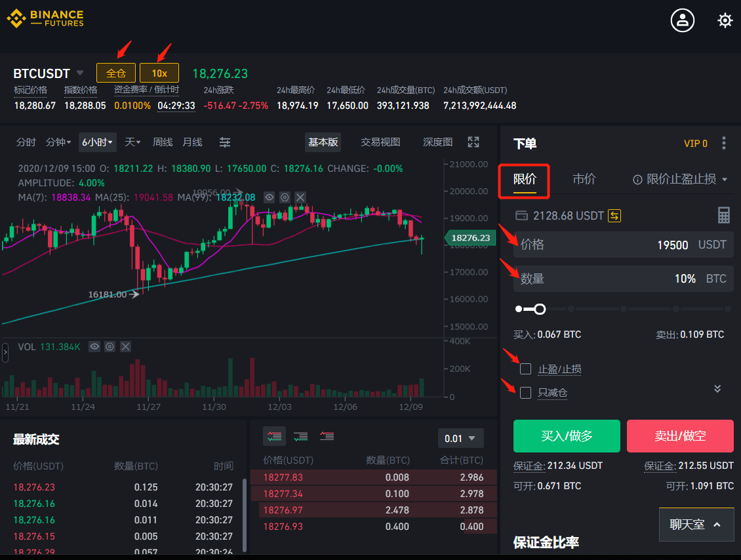The height and width of the screenshot is (560, 741).
Task: Open the 6小时 interval dropdown
Action: click(x=97, y=142)
